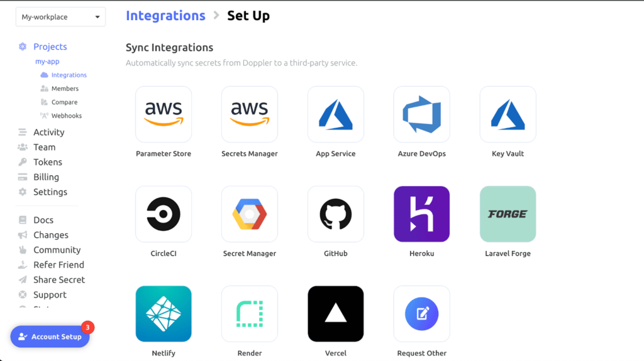Image resolution: width=644 pixels, height=361 pixels.
Task: Open the Account Setup button
Action: 50,336
